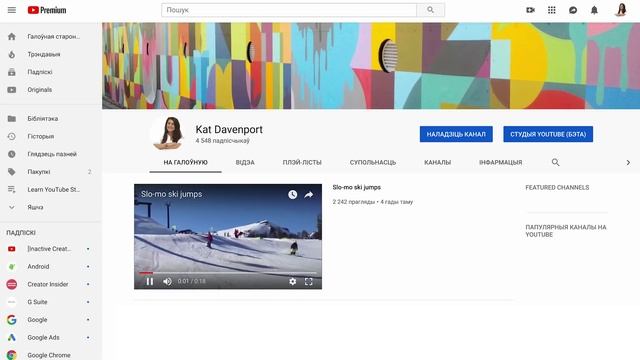Switch to НА ГАЛОЎНУЮ tab
The height and width of the screenshot is (360, 640).
pos(186,162)
